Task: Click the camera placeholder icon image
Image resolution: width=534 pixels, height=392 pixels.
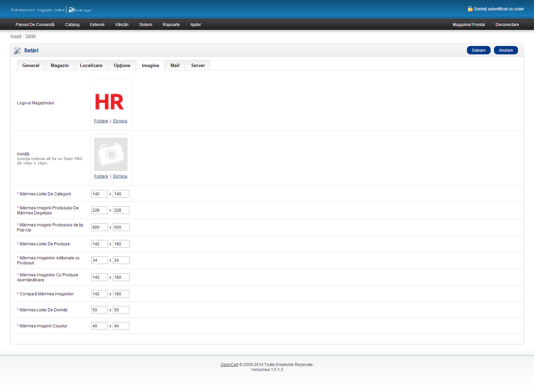Action: (111, 154)
